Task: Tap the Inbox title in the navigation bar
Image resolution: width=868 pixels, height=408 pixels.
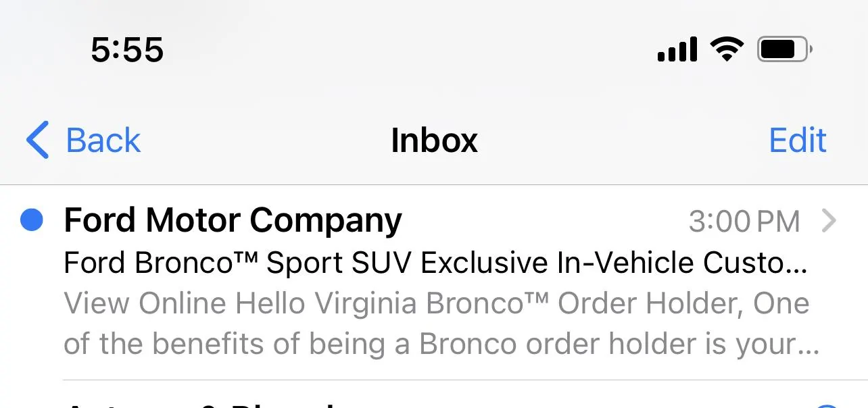Action: tap(434, 141)
